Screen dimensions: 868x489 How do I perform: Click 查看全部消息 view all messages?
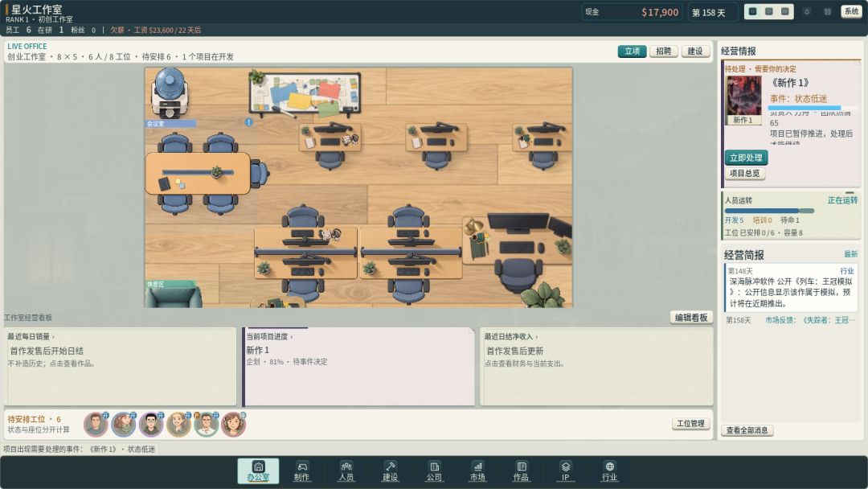click(x=747, y=430)
